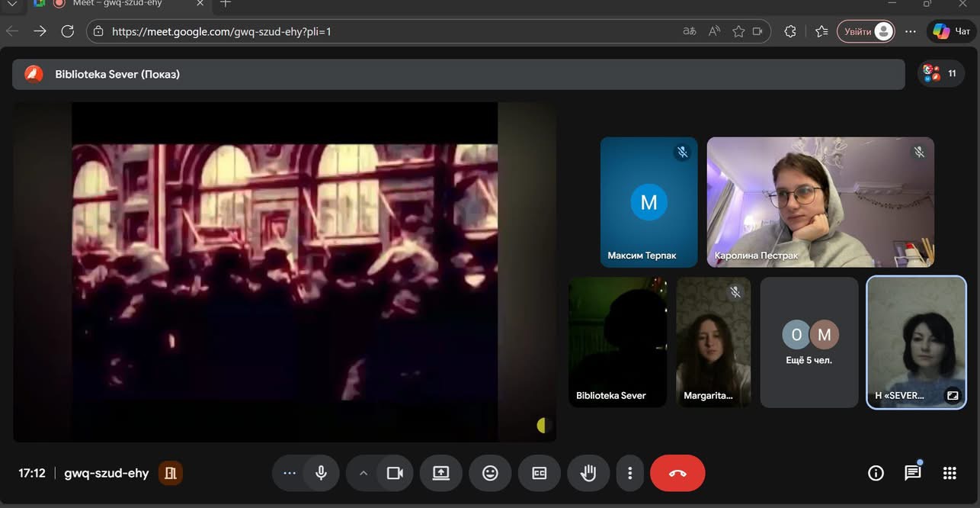Expand video settings arrow beside camera

[363, 473]
